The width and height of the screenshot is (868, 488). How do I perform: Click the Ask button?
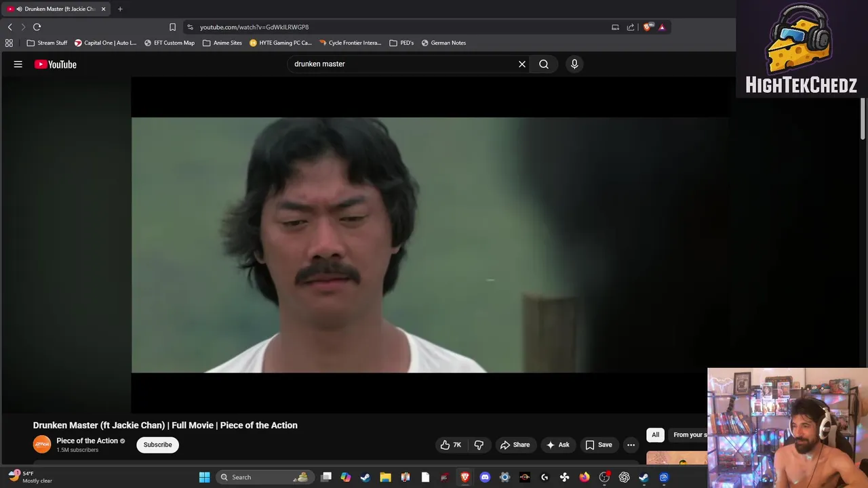pos(557,445)
